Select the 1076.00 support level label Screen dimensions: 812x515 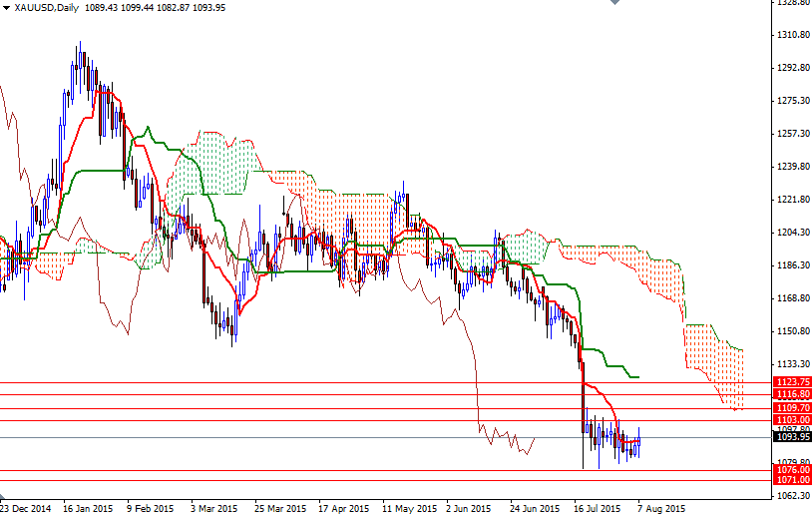(x=791, y=470)
